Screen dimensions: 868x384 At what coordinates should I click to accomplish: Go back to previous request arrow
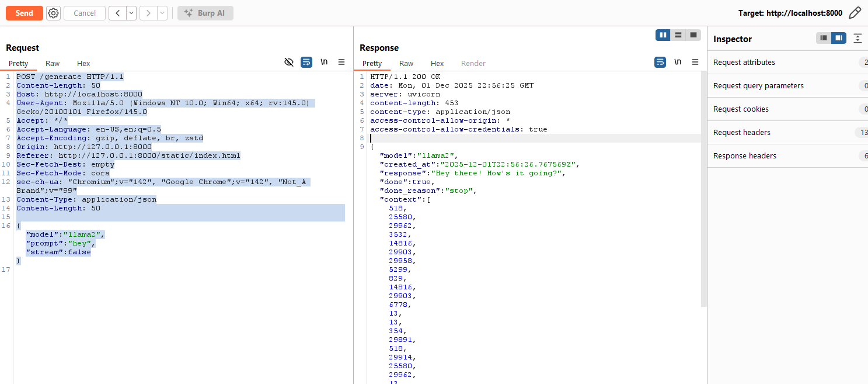pos(117,13)
